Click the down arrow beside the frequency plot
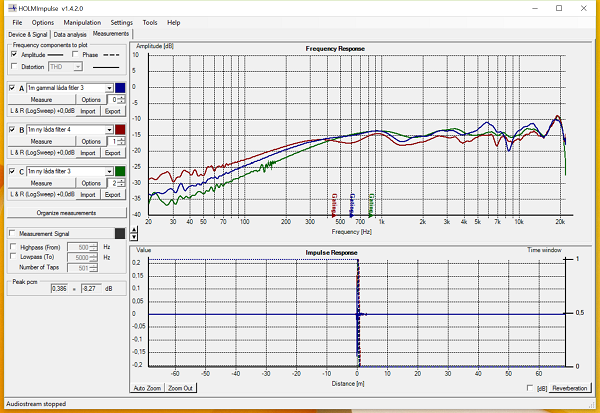This screenshot has height=413, width=600. 134,237
